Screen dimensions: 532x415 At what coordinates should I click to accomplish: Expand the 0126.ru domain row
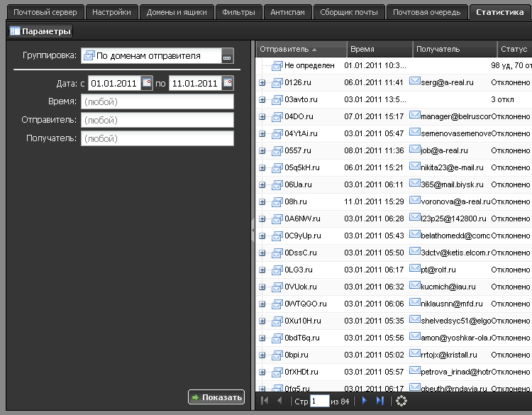coord(262,82)
